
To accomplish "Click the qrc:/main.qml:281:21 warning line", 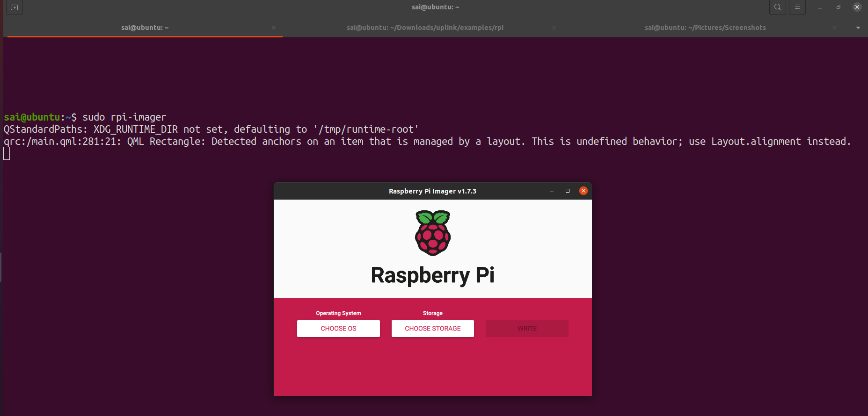I will click(x=427, y=142).
